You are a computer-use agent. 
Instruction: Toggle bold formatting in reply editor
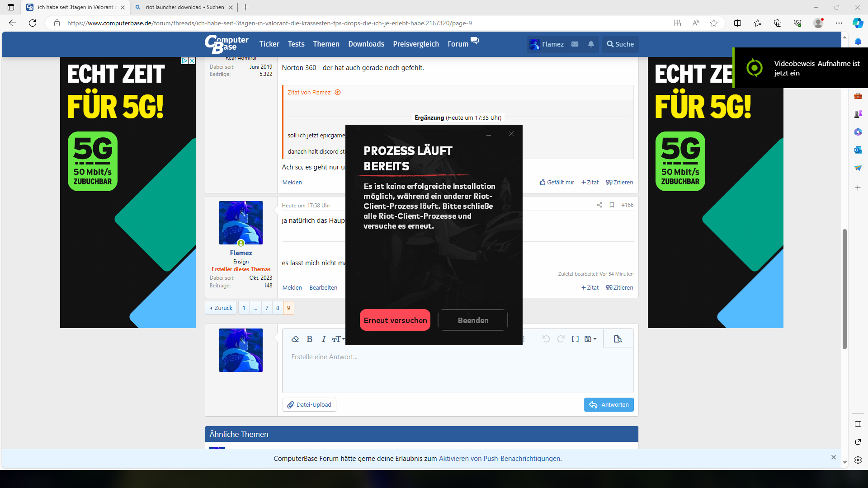coord(310,339)
